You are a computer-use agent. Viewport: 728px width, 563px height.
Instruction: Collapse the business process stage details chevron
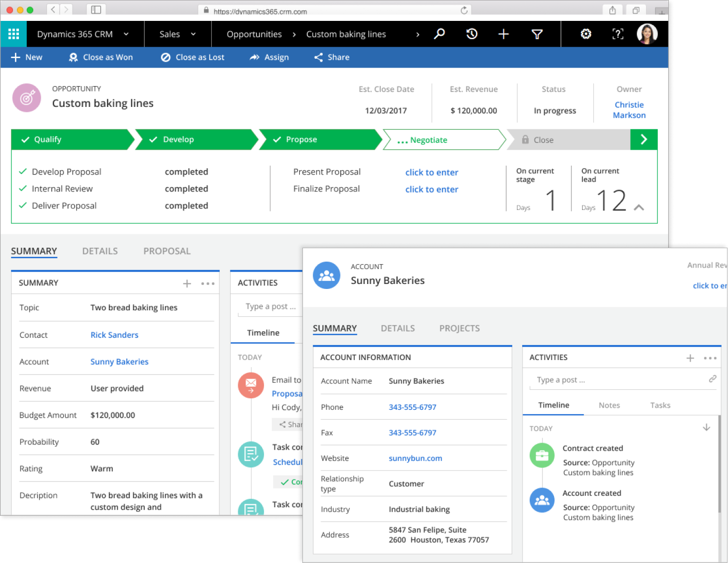[639, 207]
